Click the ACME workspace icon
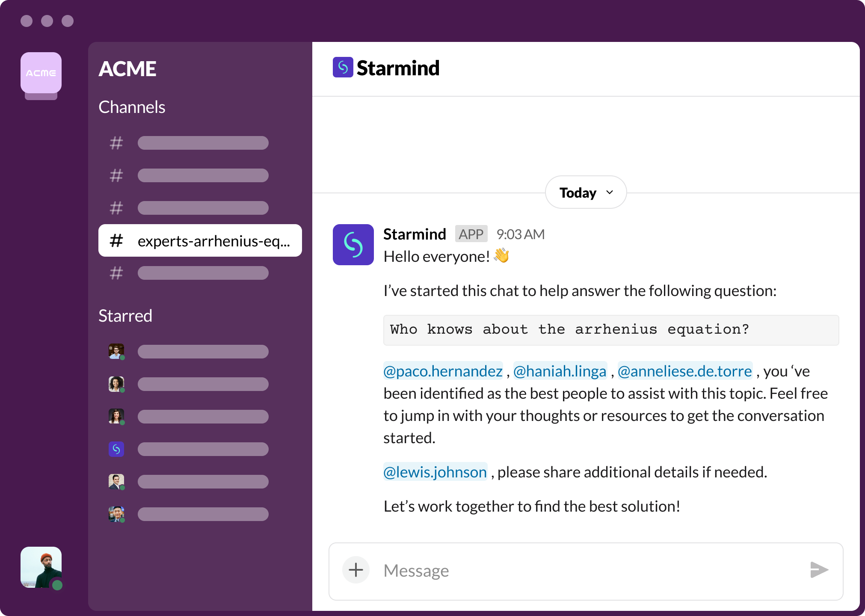Screen dimensions: 865x616 click(41, 73)
